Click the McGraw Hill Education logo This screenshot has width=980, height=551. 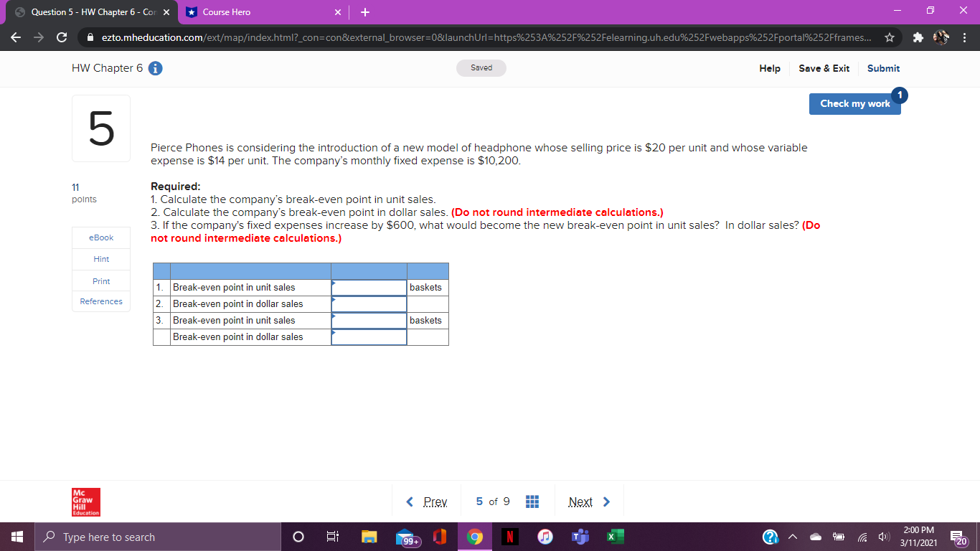85,501
